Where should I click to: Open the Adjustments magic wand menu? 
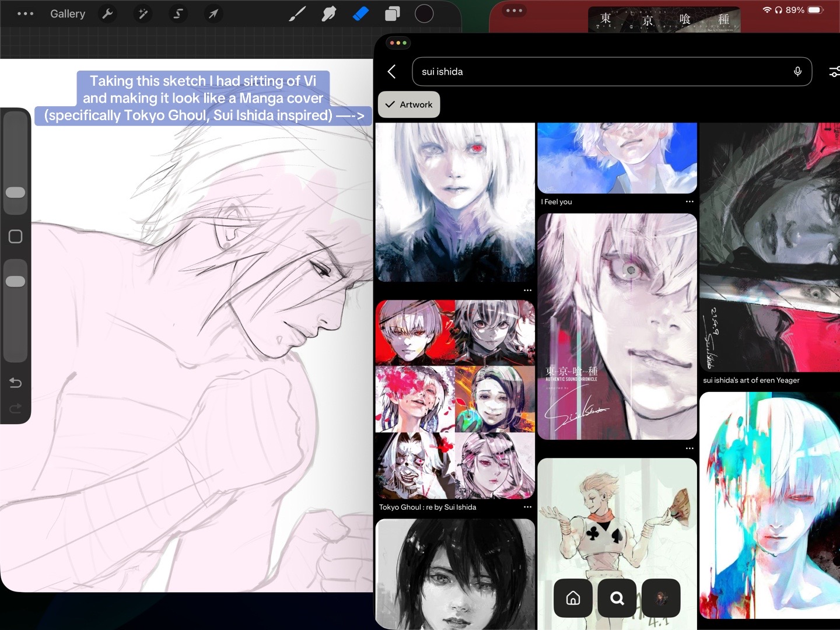[143, 13]
